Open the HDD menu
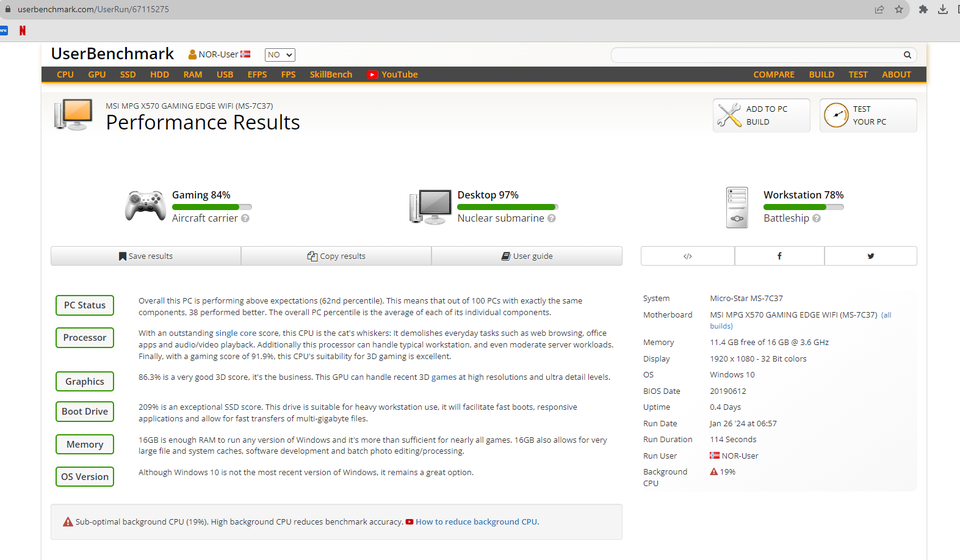This screenshot has width=960, height=560. tap(160, 75)
